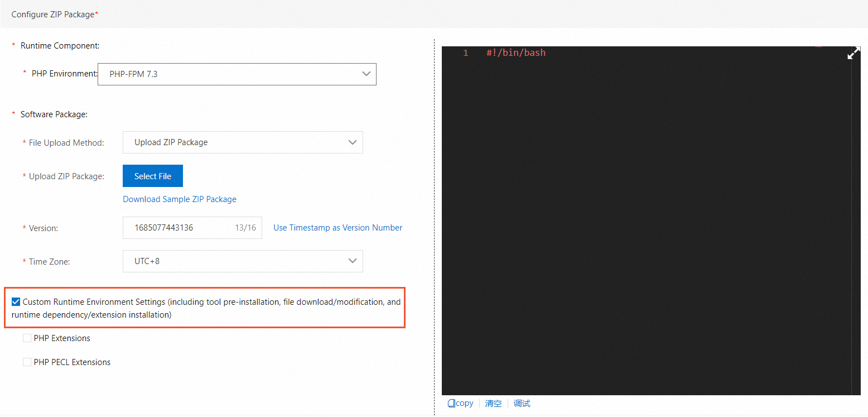Image resolution: width=868 pixels, height=417 pixels.
Task: Open Download Sample ZIP Package link
Action: 180,199
